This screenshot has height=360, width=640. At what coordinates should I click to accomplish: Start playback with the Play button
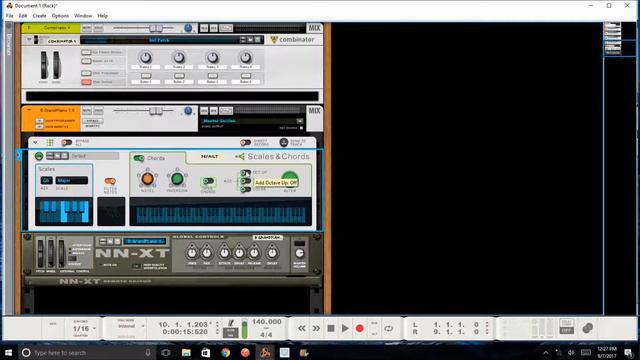point(345,328)
